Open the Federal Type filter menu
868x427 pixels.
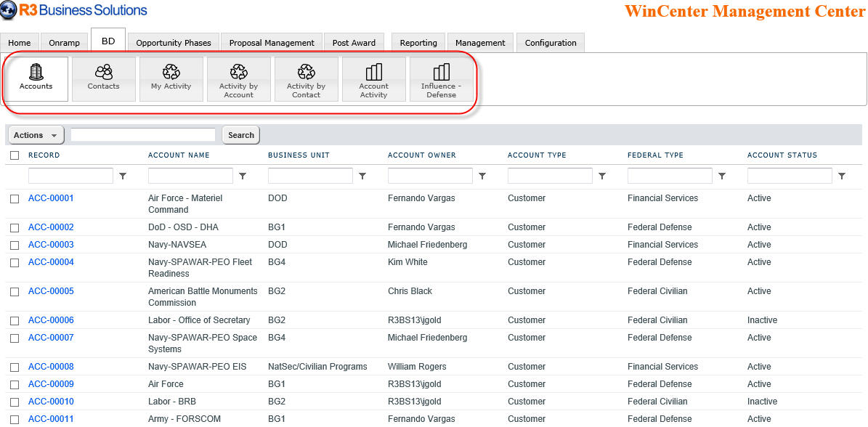[x=722, y=176]
